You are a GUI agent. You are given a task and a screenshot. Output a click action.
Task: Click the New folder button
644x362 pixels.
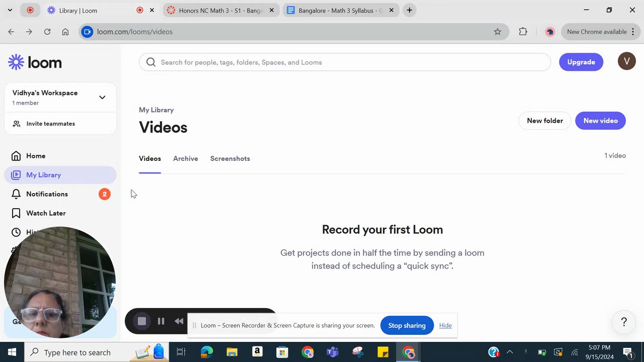545,121
